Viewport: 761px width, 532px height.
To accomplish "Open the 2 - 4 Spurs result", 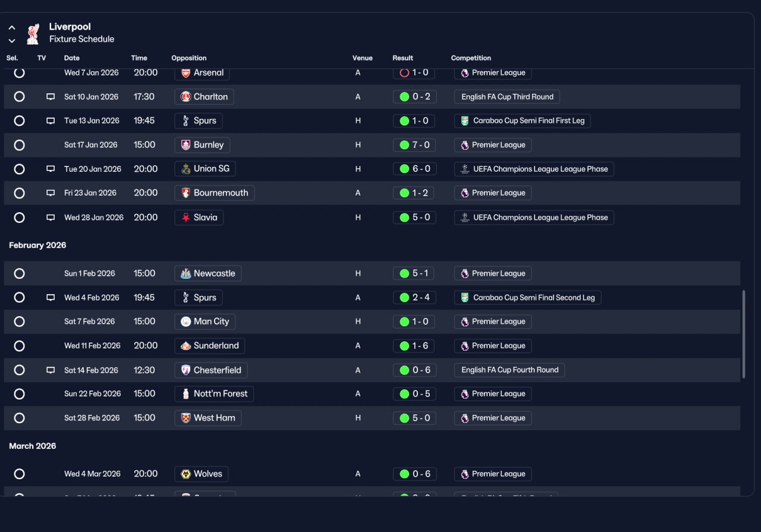I will point(414,298).
